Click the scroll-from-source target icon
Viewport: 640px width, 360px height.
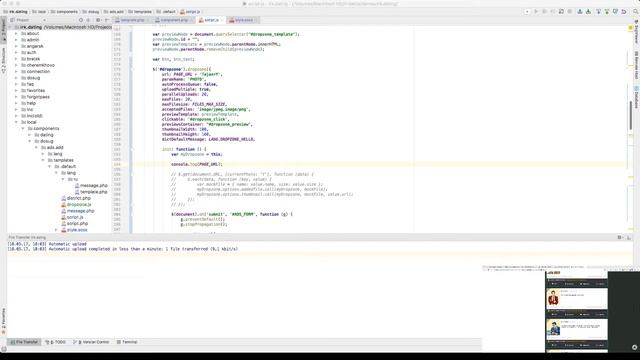click(x=81, y=20)
